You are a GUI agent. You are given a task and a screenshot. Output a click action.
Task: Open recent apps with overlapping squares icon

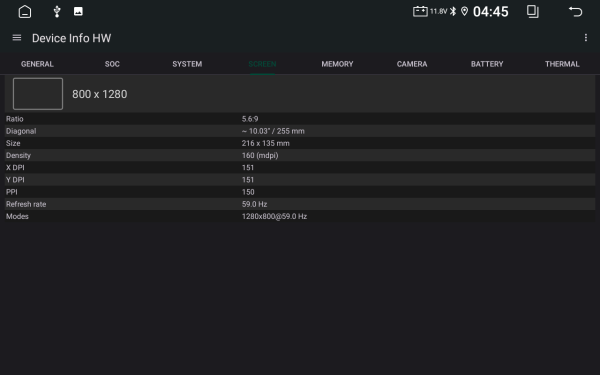click(532, 11)
